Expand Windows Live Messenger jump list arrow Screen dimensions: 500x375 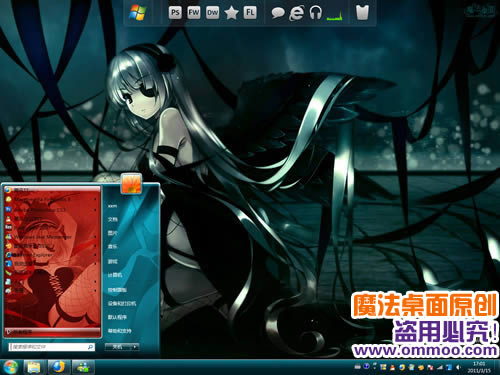pos(95,237)
